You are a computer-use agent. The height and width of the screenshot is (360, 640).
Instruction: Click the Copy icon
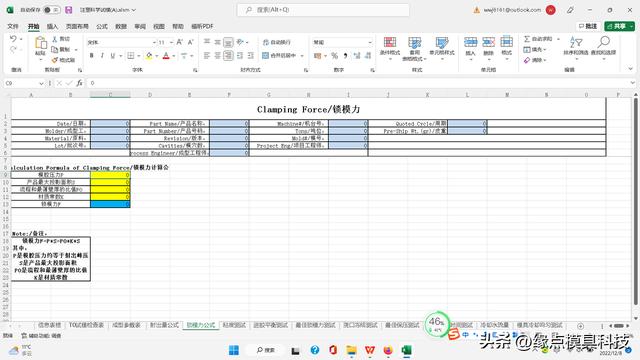point(55,49)
